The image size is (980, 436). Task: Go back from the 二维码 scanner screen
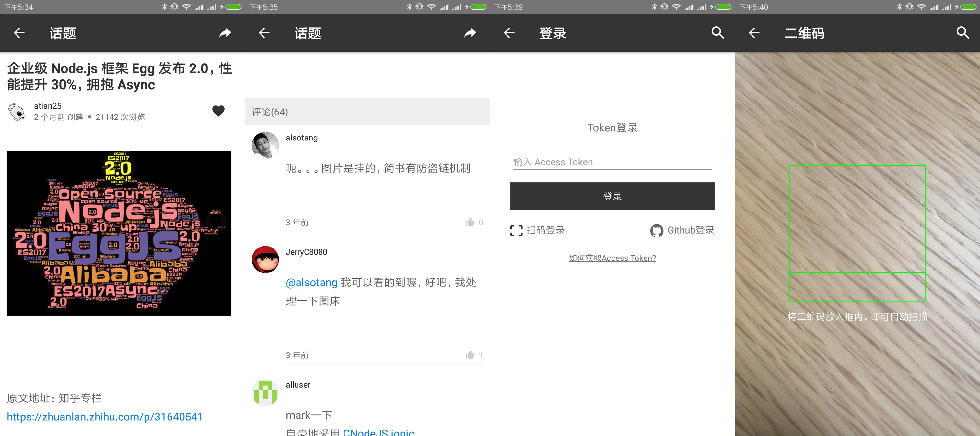[754, 33]
